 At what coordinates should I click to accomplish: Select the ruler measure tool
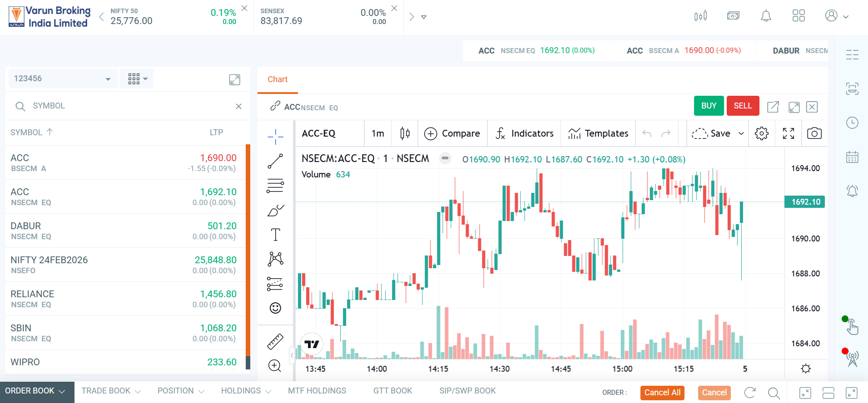(x=275, y=342)
